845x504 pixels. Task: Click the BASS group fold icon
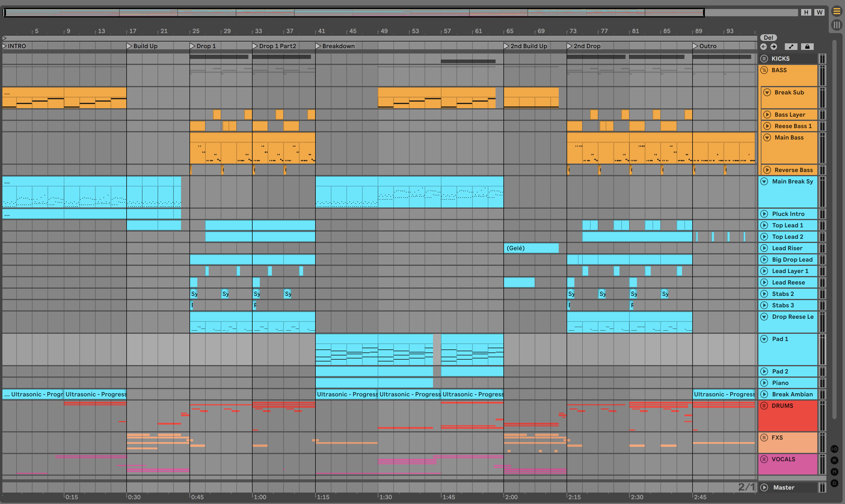764,70
